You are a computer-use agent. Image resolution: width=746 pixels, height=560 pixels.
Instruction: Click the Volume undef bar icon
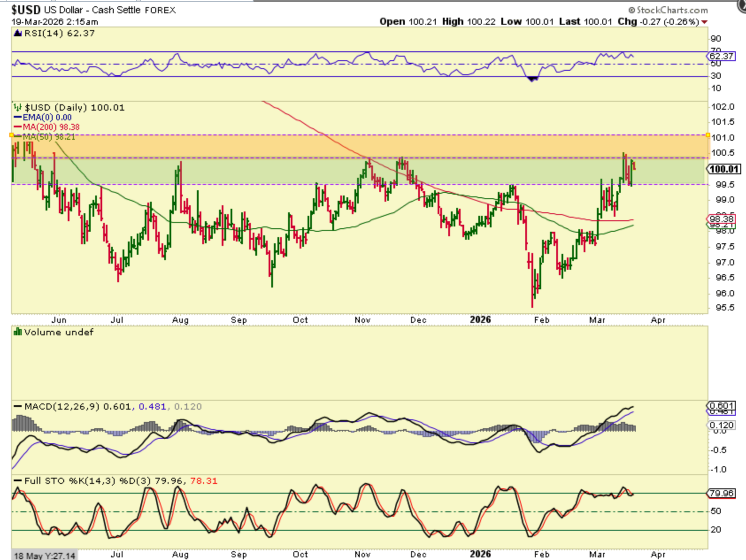point(18,332)
